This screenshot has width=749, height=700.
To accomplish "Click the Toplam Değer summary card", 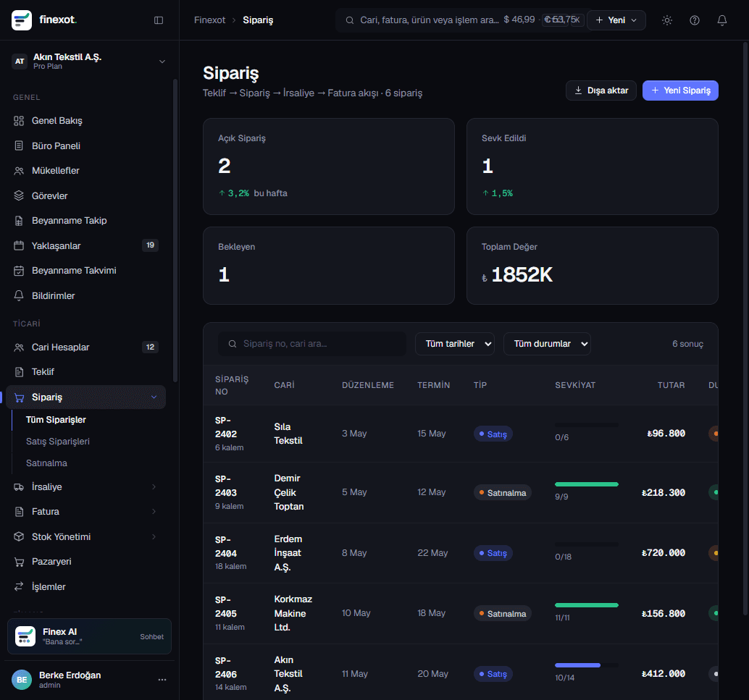I will pyautogui.click(x=593, y=266).
